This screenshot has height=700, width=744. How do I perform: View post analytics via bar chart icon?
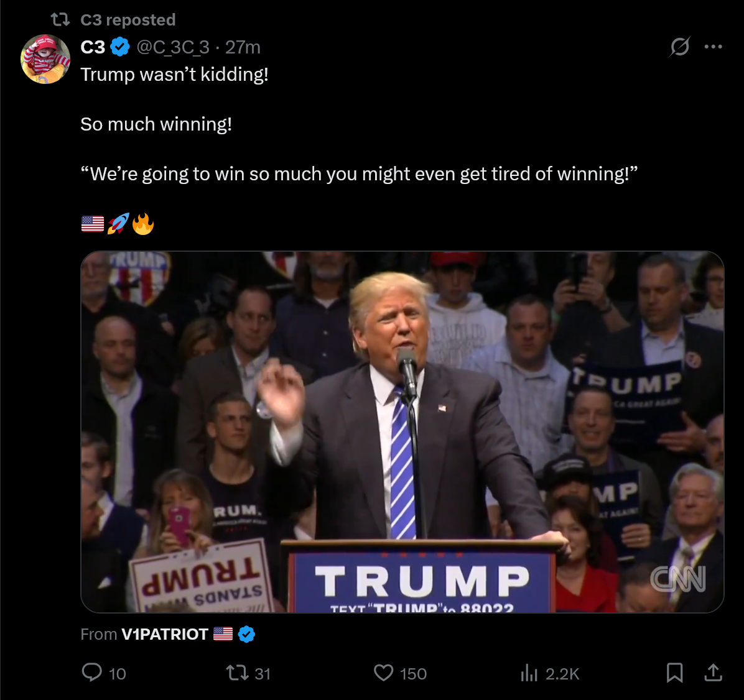(529, 673)
